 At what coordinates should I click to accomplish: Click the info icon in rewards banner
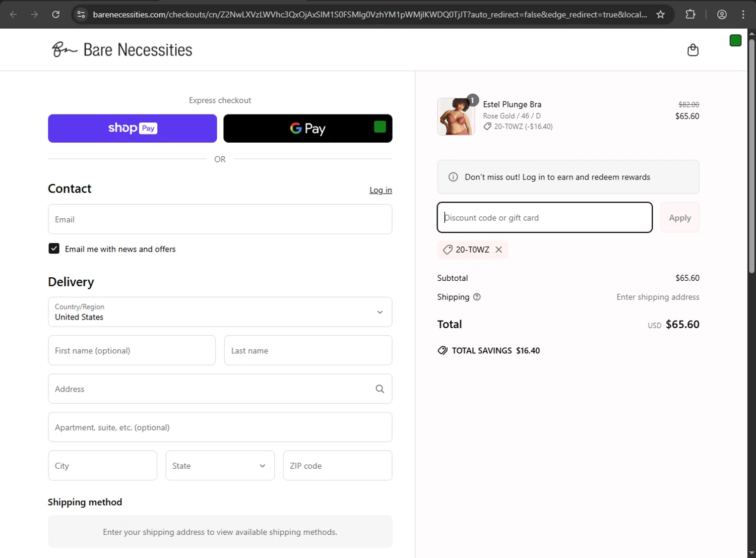click(x=453, y=177)
